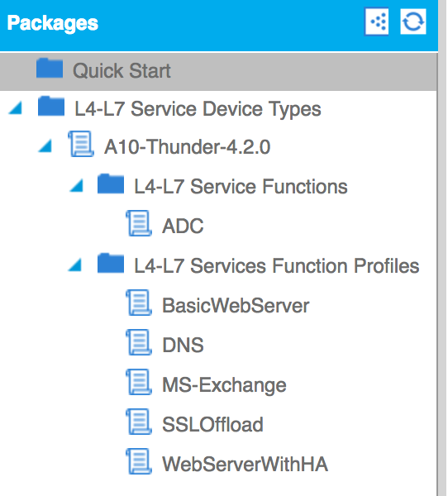This screenshot has width=448, height=496.
Task: Collapse the L4-L7 Service Functions node
Action: [76, 186]
